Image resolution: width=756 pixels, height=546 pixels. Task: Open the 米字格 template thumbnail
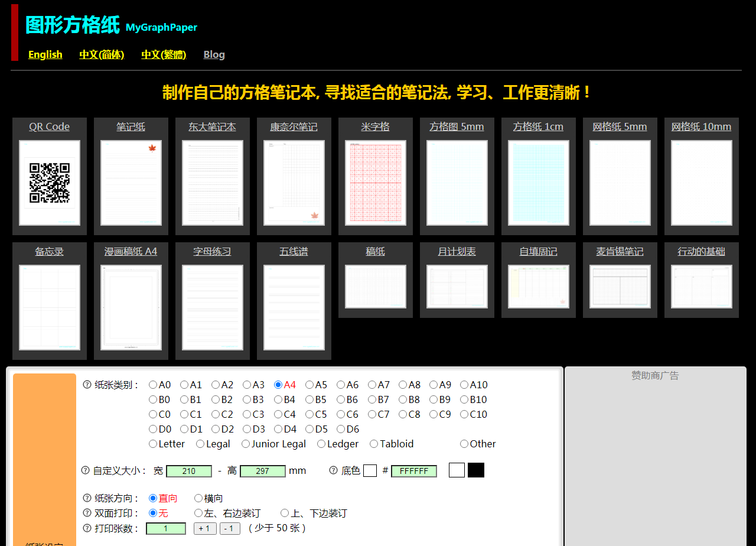(376, 183)
